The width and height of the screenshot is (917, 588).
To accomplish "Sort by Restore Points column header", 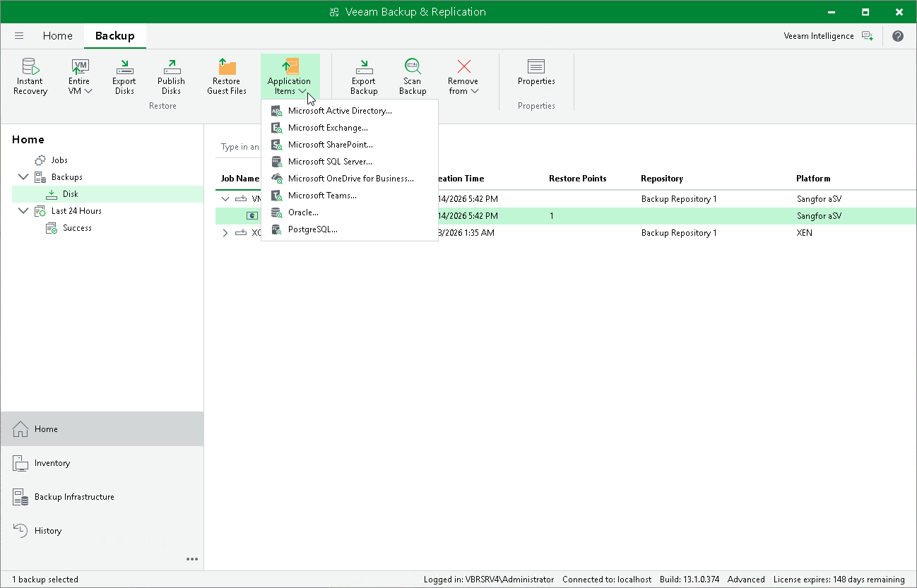I will pos(577,179).
